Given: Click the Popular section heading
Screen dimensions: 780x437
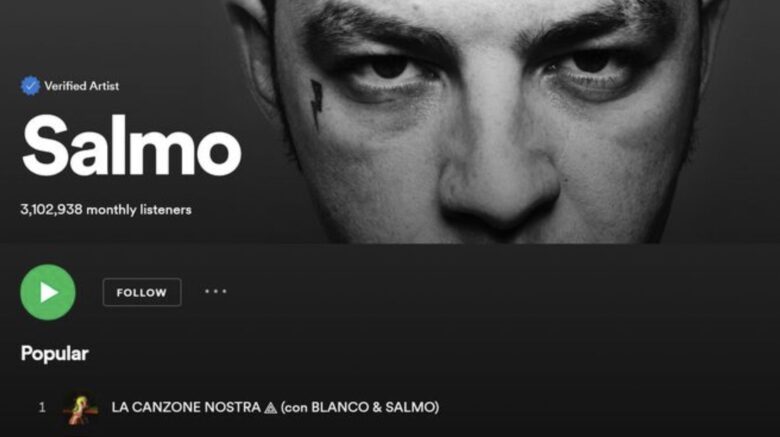Looking at the screenshot, I should point(55,353).
